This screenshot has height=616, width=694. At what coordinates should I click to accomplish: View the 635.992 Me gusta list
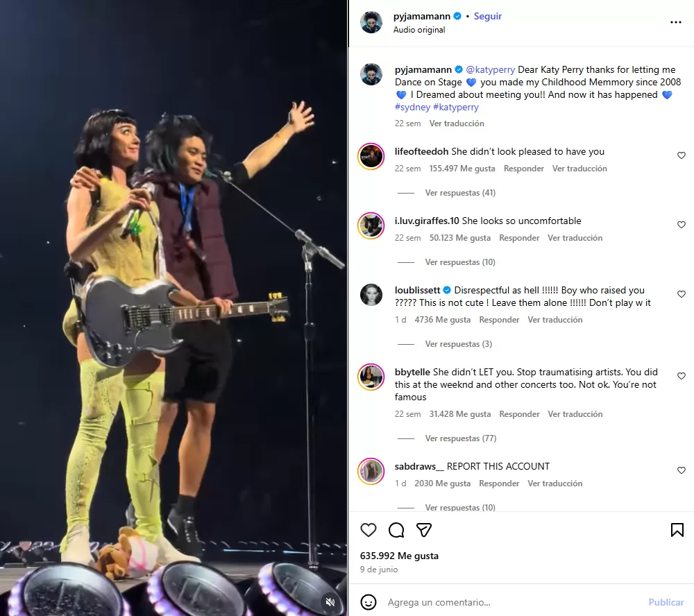399,556
